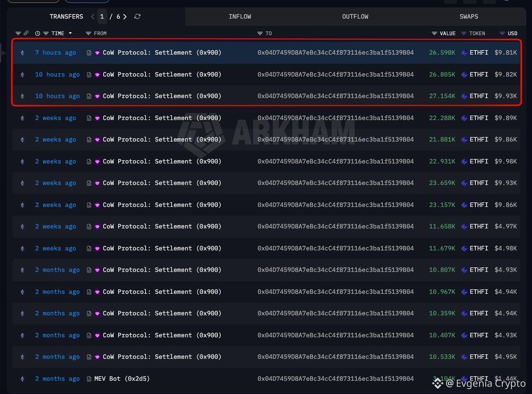The image size is (532, 394).
Task: Open the '7 hours ago' transaction link
Action: click(55, 53)
